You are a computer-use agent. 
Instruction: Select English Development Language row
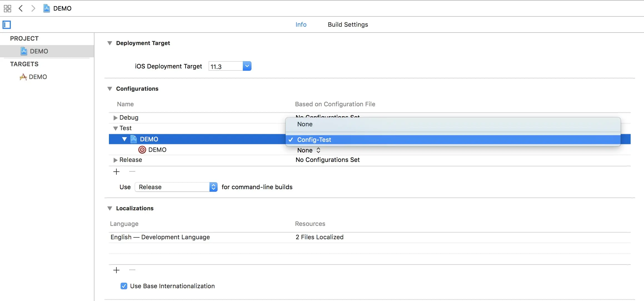[x=160, y=237]
